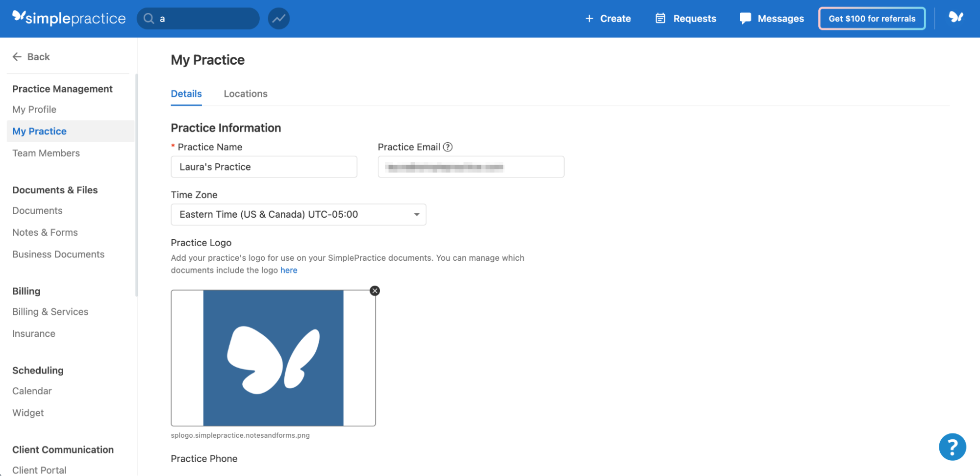The image size is (980, 476).
Task: Open the Create menu with the plus icon
Action: [588, 18]
